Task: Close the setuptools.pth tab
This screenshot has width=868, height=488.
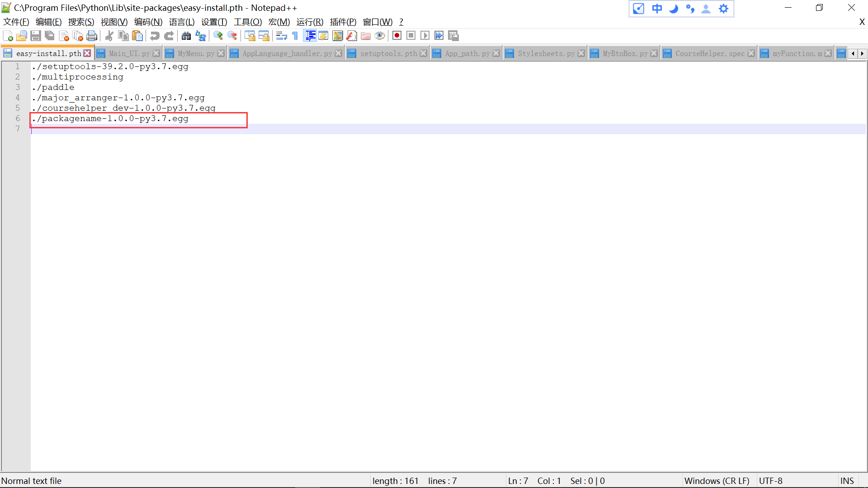Action: (x=423, y=53)
